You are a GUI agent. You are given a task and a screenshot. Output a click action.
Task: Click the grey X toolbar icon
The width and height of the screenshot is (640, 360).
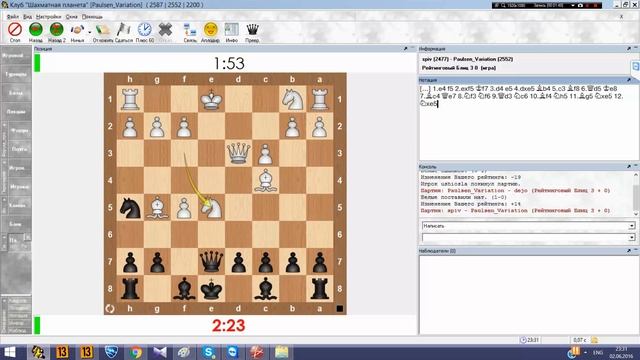(x=165, y=29)
